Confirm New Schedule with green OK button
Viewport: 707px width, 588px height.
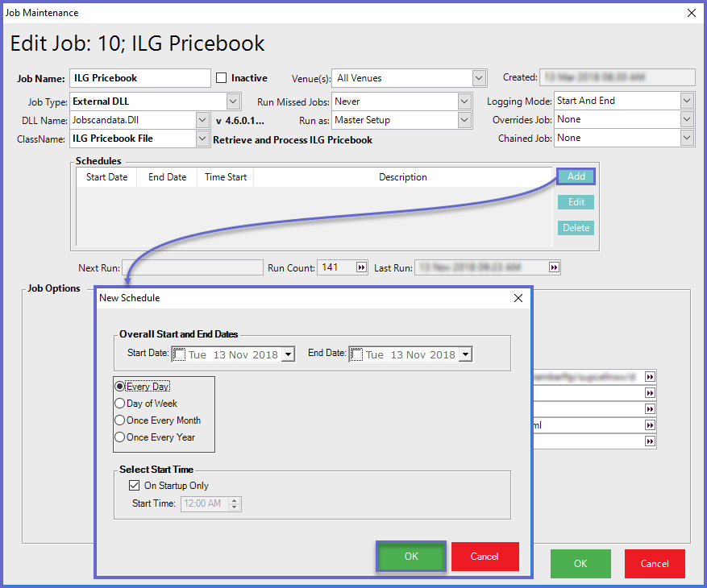411,557
